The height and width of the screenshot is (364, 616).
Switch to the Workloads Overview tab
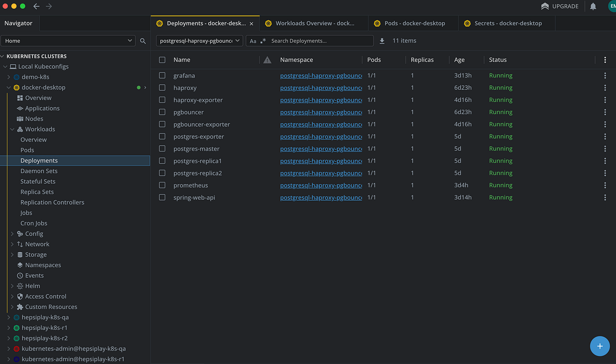(314, 23)
